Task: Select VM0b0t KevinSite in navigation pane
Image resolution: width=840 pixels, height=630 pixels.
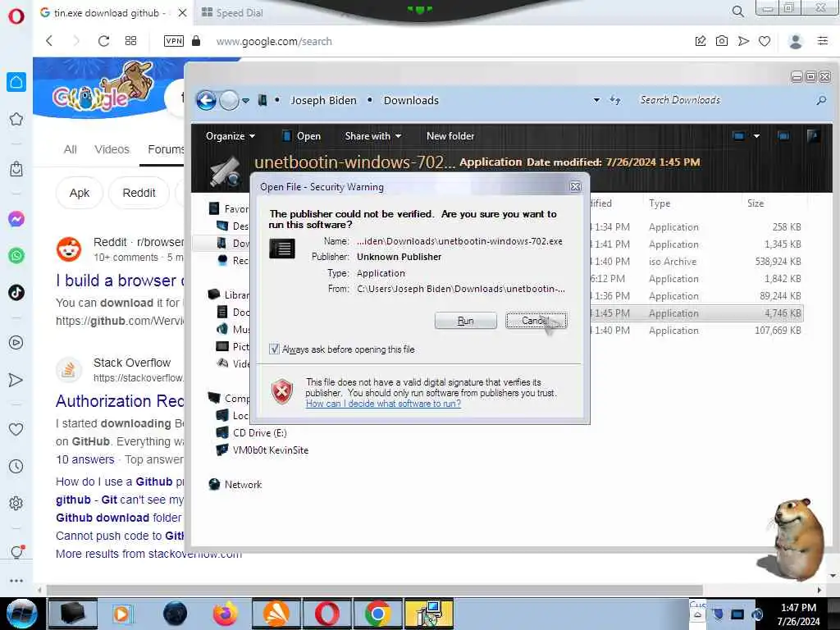Action: pyautogui.click(x=271, y=450)
